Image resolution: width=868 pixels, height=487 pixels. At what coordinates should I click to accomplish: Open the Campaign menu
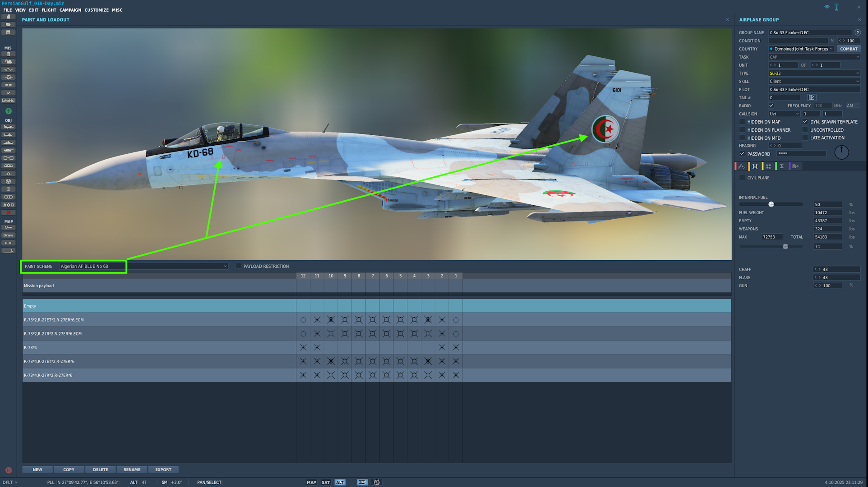(x=70, y=10)
